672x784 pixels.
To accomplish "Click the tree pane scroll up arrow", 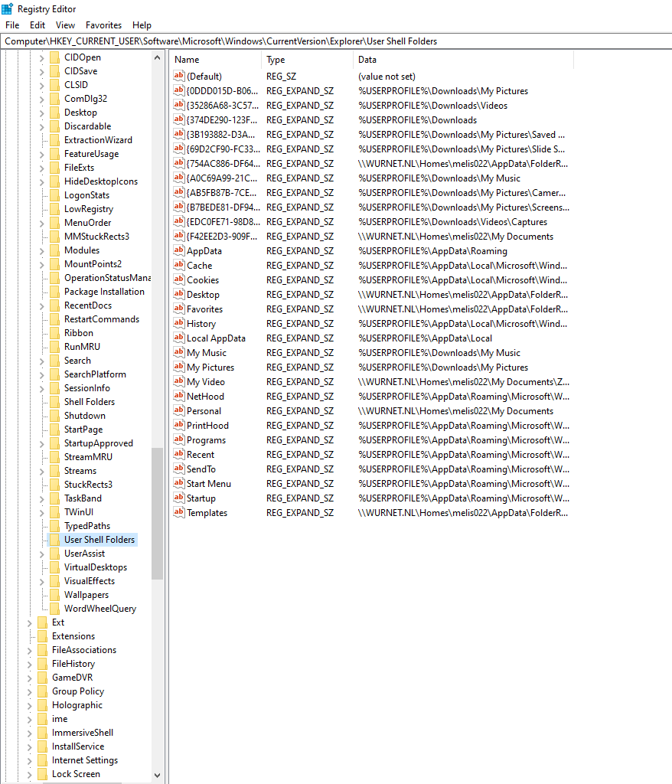I will 158,57.
